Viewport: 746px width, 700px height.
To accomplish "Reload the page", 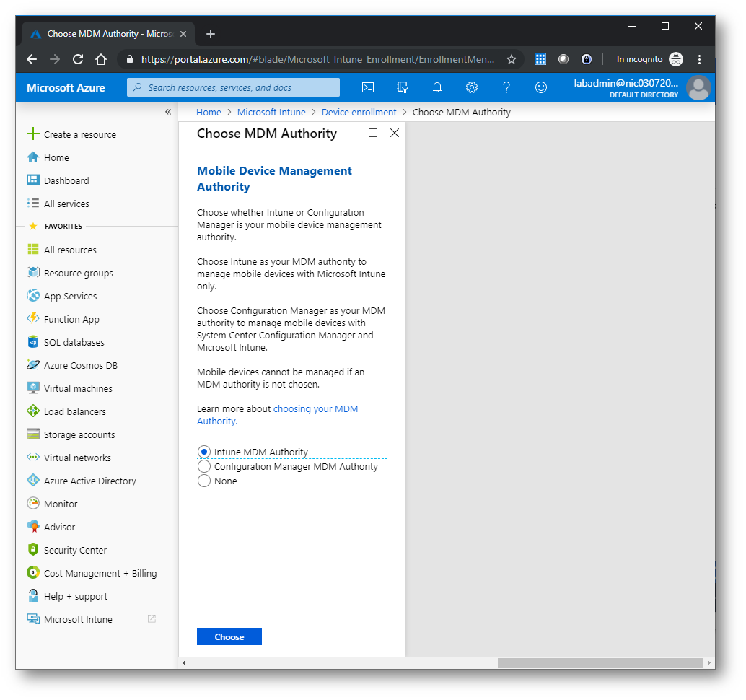I will 77,59.
